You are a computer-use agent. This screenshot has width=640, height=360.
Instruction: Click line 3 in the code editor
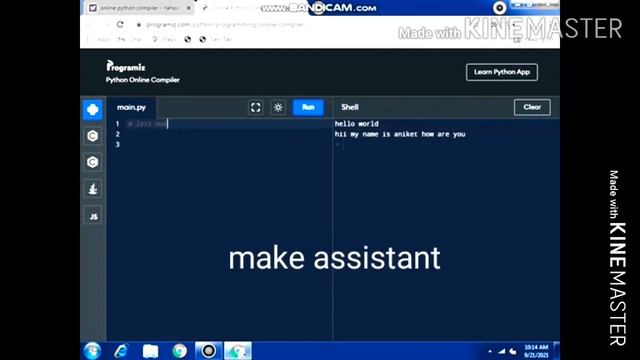coord(229,144)
